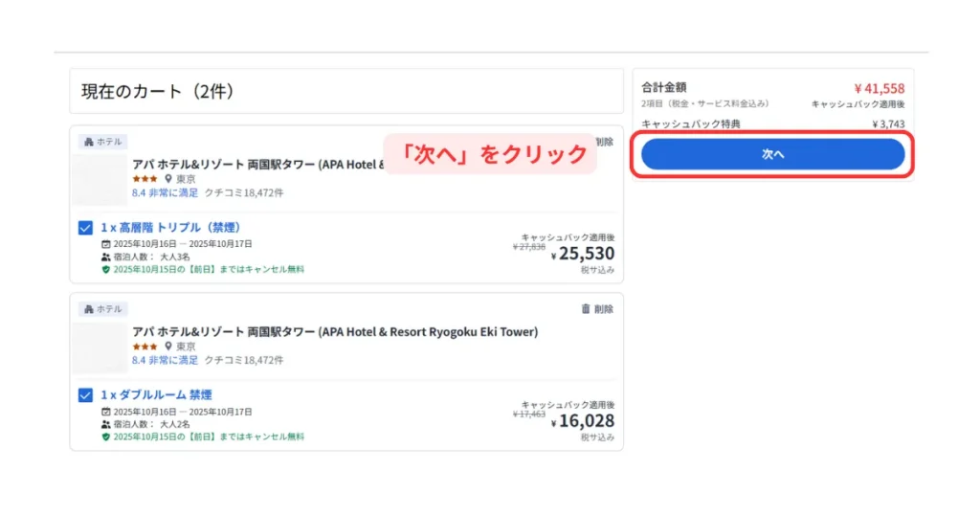Open the 1 x 高層階 トリプル (禁煙) link
Viewport: 980px width, 515px height.
170,228
